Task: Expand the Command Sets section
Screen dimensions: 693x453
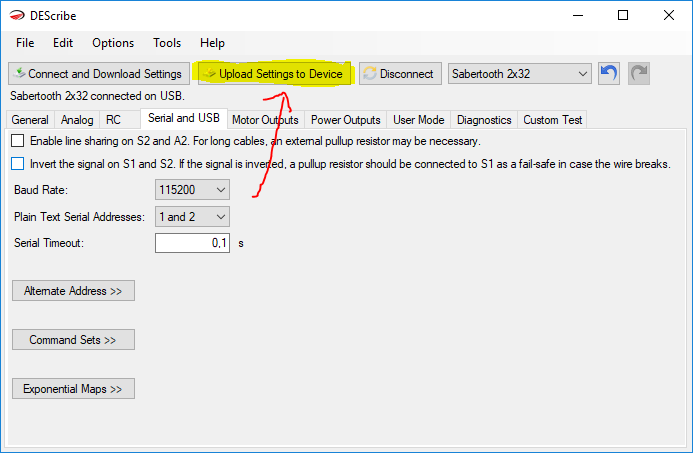Action: coord(73,340)
